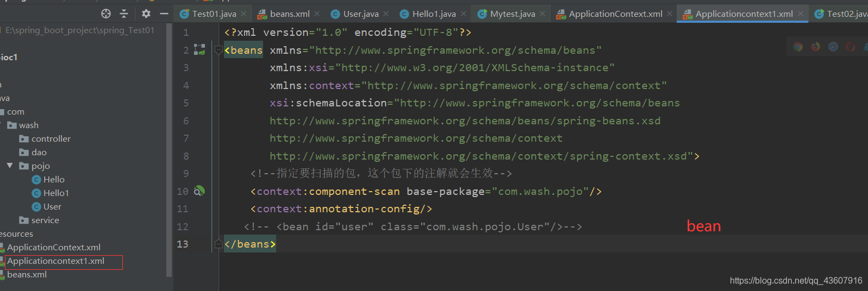Click the Hello class icon in pojo
The width and height of the screenshot is (868, 291).
[36, 180]
